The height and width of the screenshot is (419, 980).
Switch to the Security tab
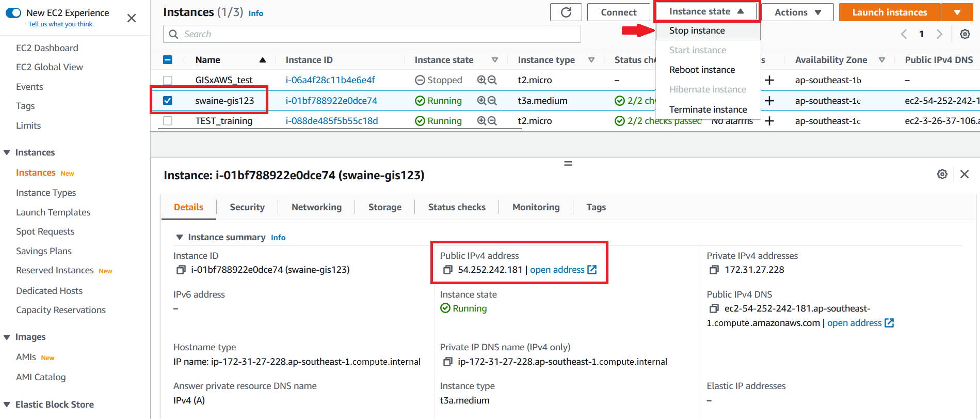click(247, 207)
